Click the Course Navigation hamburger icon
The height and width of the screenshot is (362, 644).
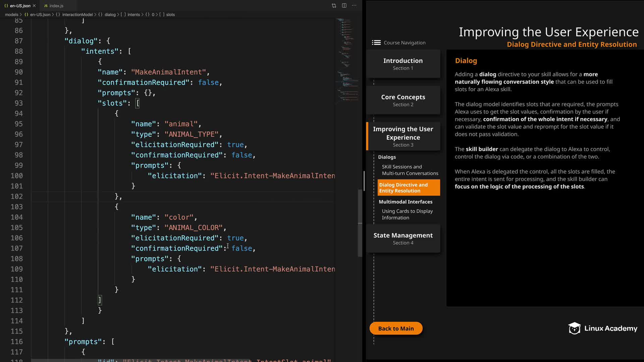(x=376, y=43)
